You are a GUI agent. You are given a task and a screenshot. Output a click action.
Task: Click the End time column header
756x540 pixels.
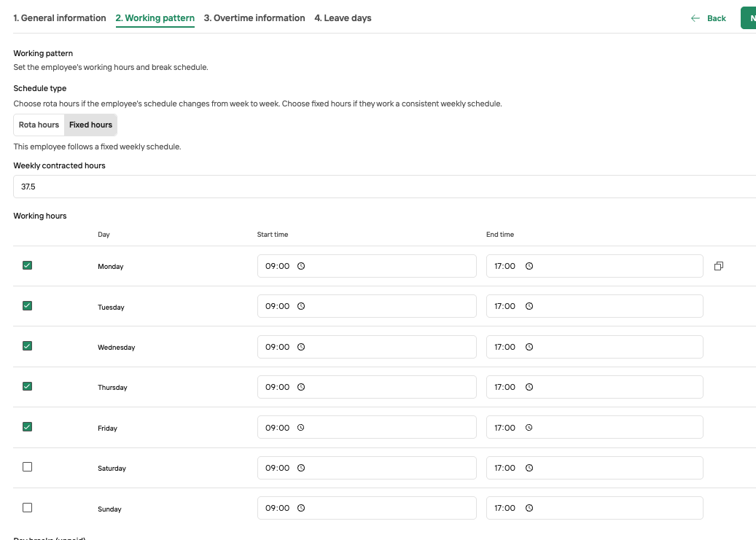coord(500,235)
